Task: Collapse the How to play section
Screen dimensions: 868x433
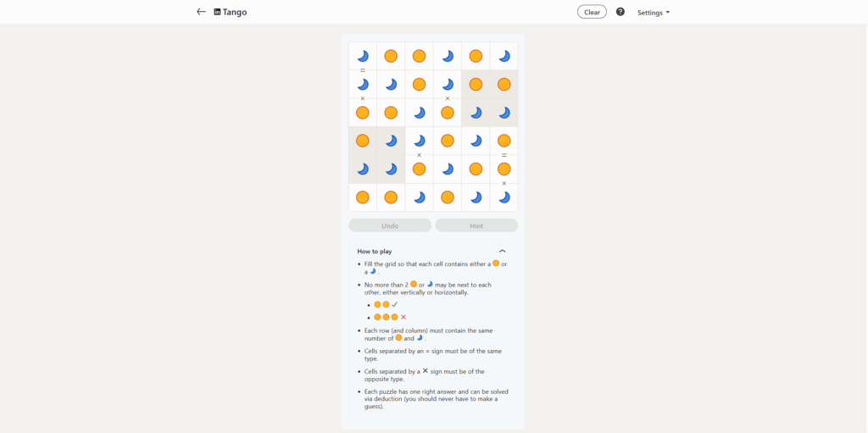Action: [503, 251]
